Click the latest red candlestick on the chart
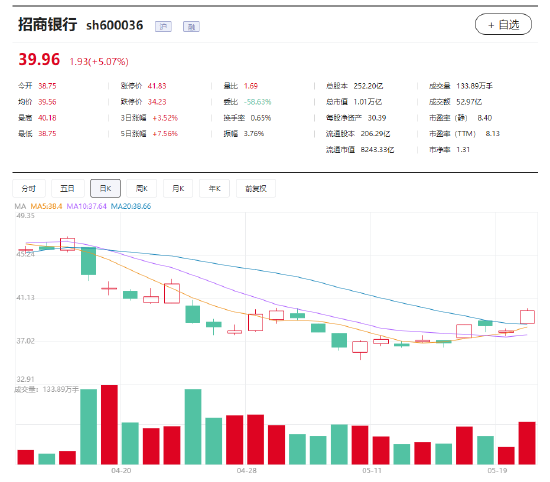Screen dimensions: 550x482 pyautogui.click(x=527, y=316)
